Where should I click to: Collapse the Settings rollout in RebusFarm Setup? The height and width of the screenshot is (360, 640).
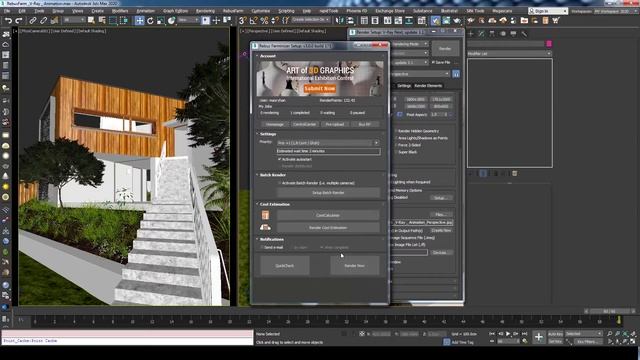[257, 134]
